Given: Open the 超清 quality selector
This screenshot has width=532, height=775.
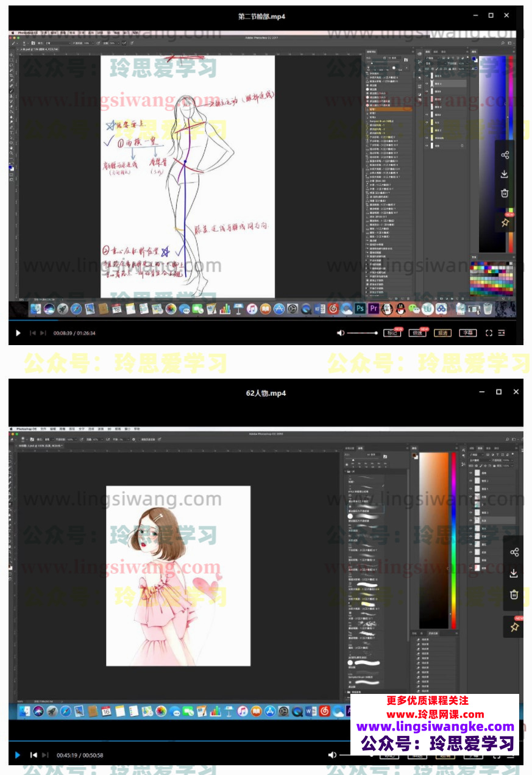Looking at the screenshot, I should point(442,333).
